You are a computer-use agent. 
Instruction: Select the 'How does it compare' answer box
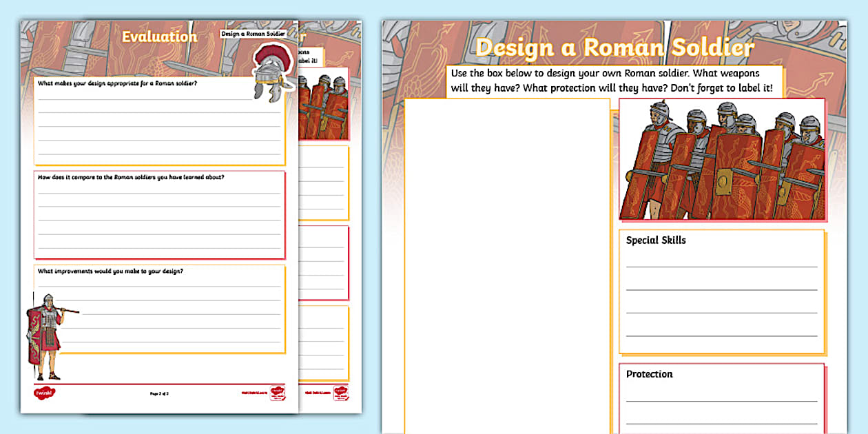[159, 214]
